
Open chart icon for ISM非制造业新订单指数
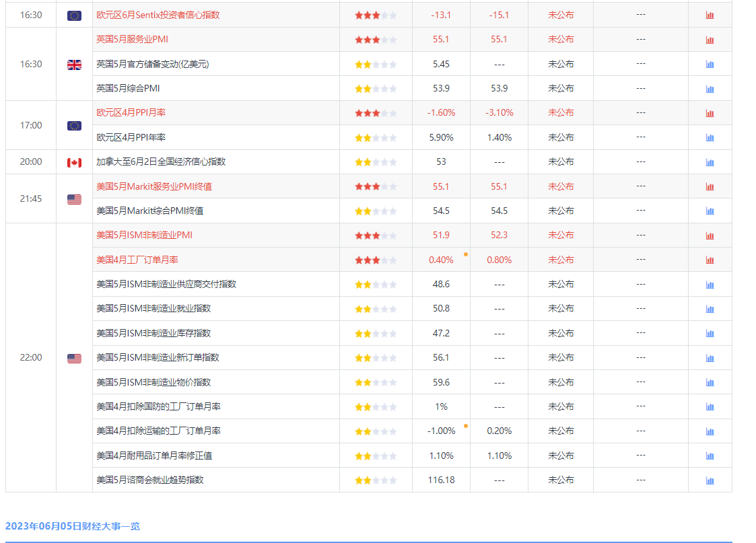[710, 357]
